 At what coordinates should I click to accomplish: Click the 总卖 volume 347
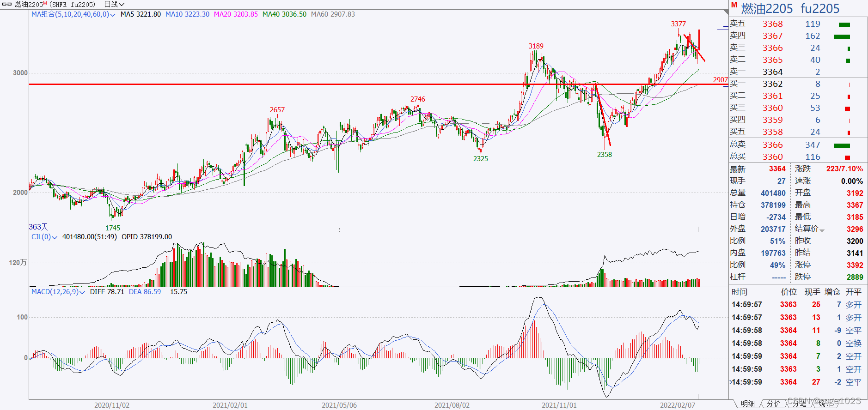click(x=813, y=145)
